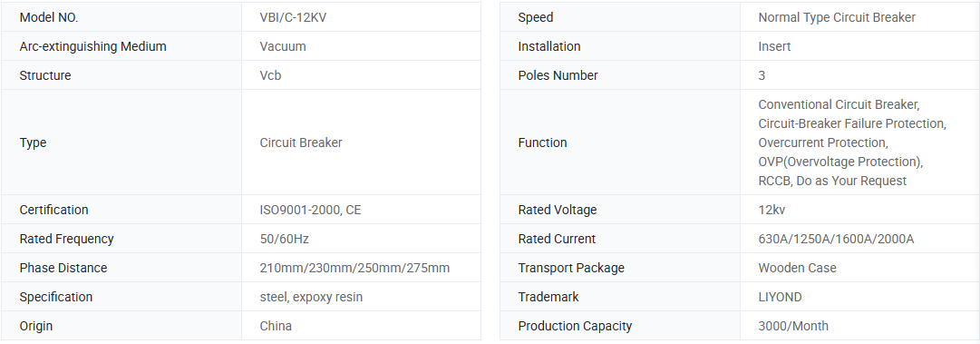Screen dimensions: 980x344
Task: Click the Normal Type Circuit Breaker speed value
Action: (837, 17)
